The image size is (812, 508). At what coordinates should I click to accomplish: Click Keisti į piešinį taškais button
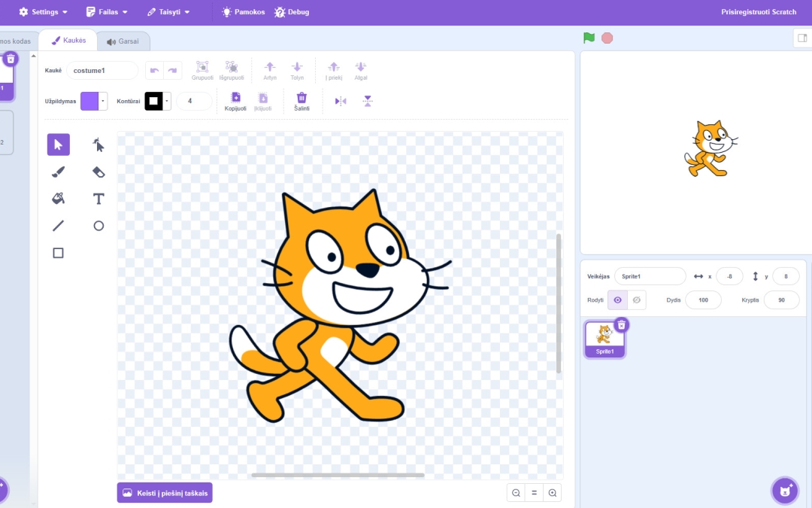point(165,493)
